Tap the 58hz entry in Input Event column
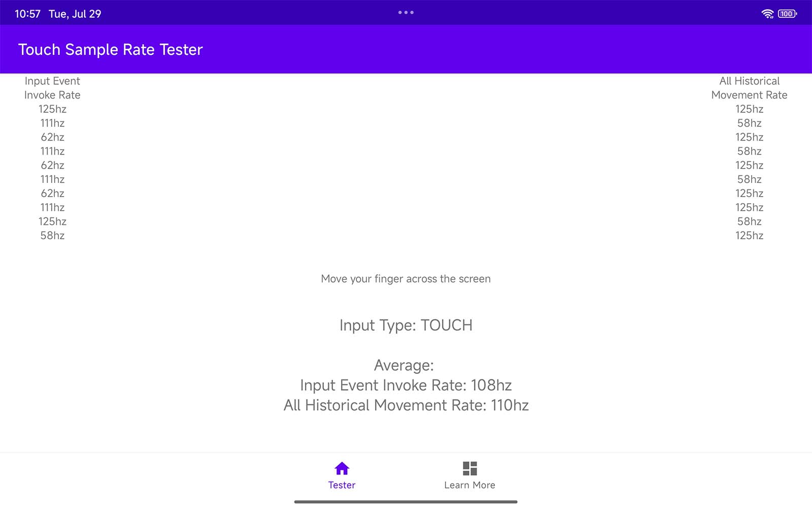The image size is (812, 508). coord(52,235)
